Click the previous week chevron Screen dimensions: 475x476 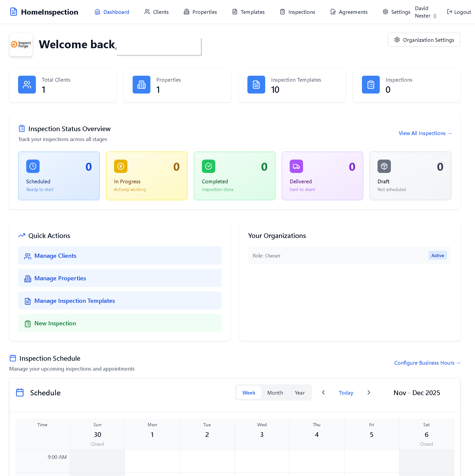[323, 392]
